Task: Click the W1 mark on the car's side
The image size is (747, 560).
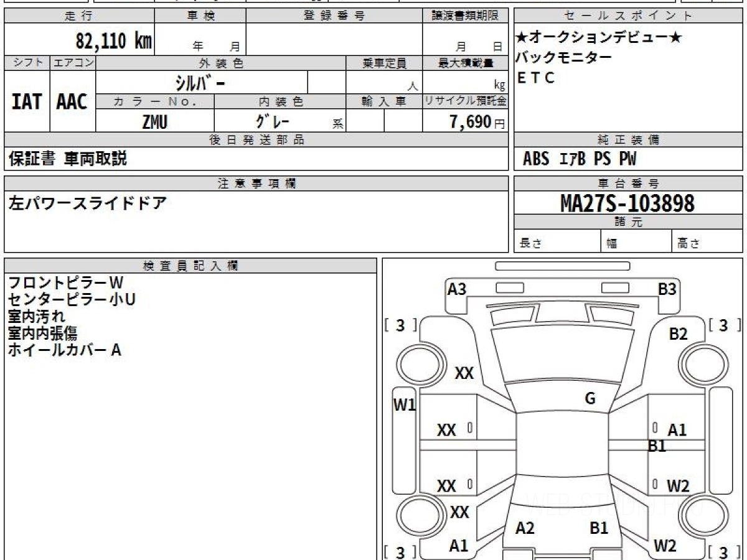Action: click(x=405, y=405)
